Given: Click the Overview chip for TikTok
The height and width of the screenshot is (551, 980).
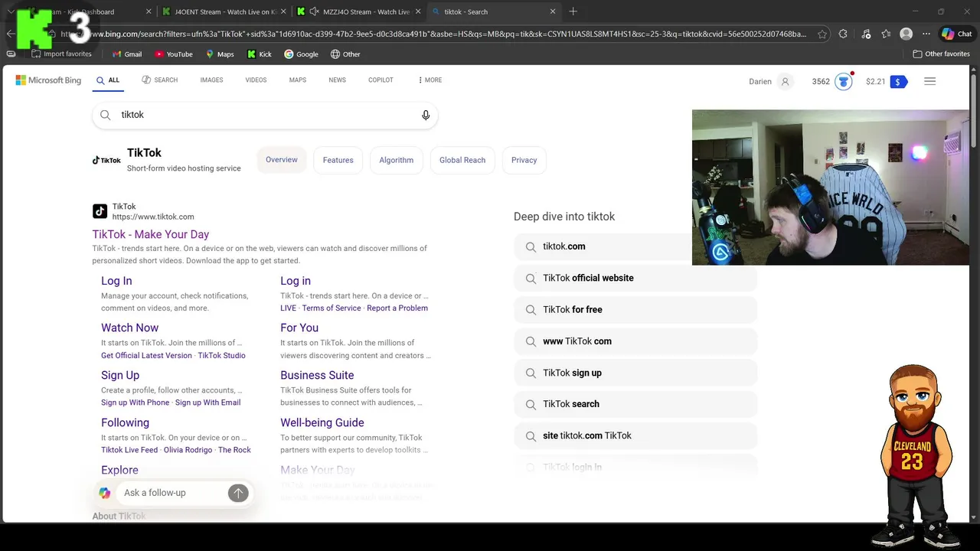Looking at the screenshot, I should (282, 160).
